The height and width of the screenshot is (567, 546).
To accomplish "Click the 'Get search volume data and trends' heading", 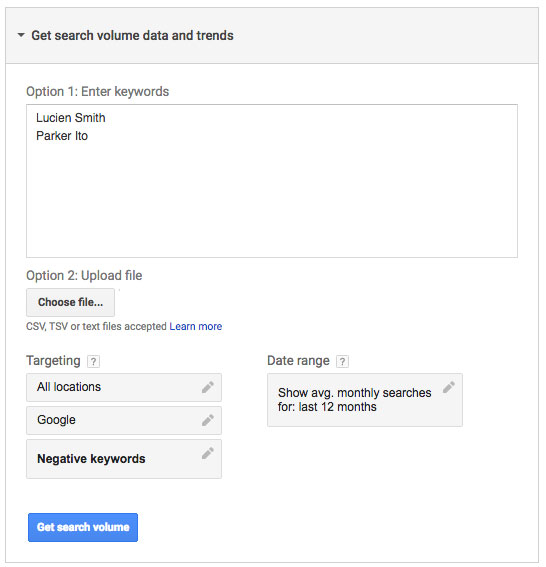I will (x=132, y=35).
